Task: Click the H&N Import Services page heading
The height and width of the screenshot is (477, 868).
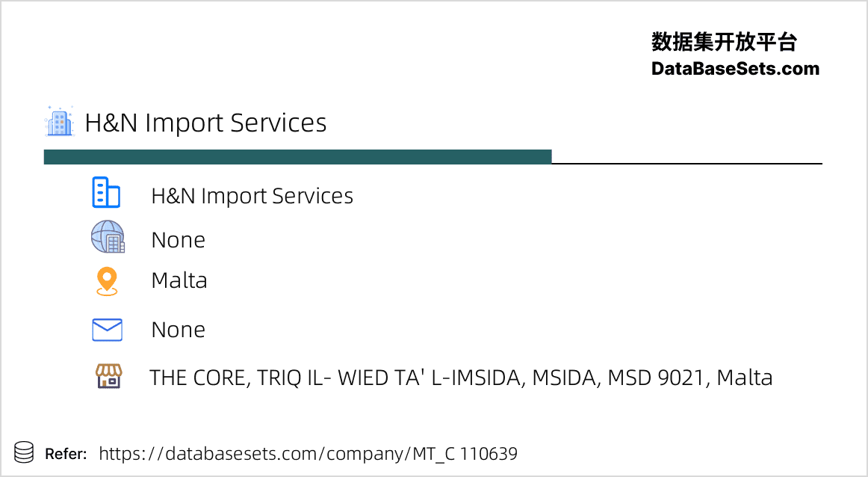Action: [205, 123]
